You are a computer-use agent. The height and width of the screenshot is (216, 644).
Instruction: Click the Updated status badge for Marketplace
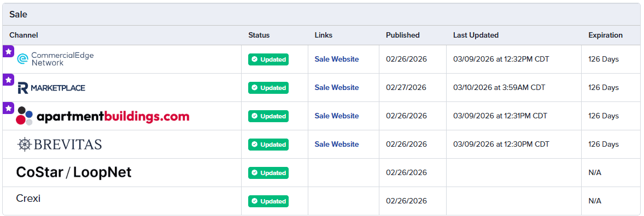[x=268, y=88]
